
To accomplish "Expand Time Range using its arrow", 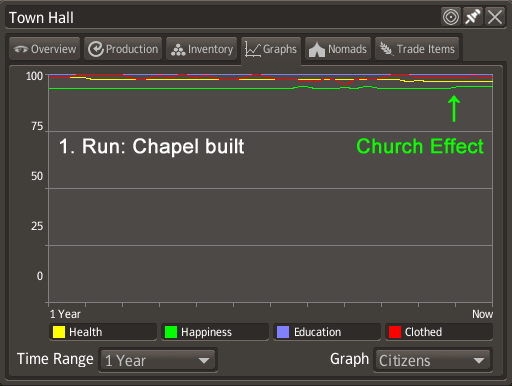I will 204,361.
